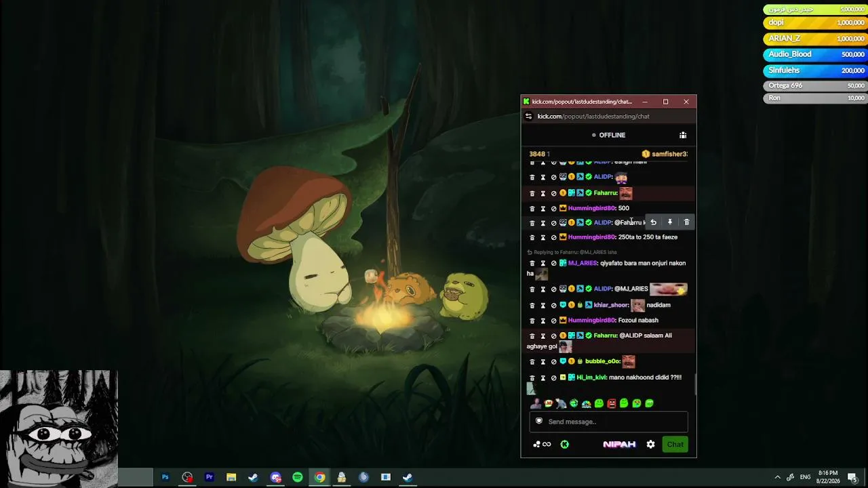Delete the "Fozoul nabash" message
This screenshot has width=868, height=488.
coord(532,321)
